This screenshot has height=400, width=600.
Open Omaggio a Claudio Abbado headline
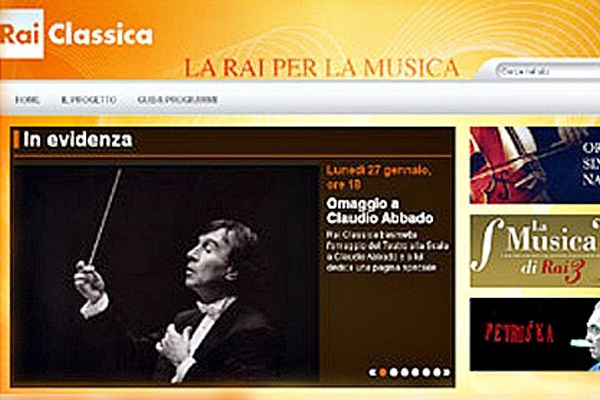(380, 211)
